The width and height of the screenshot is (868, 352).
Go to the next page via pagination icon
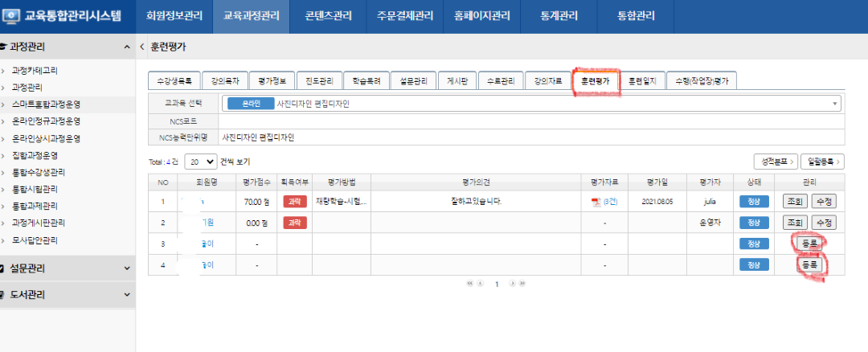(511, 284)
